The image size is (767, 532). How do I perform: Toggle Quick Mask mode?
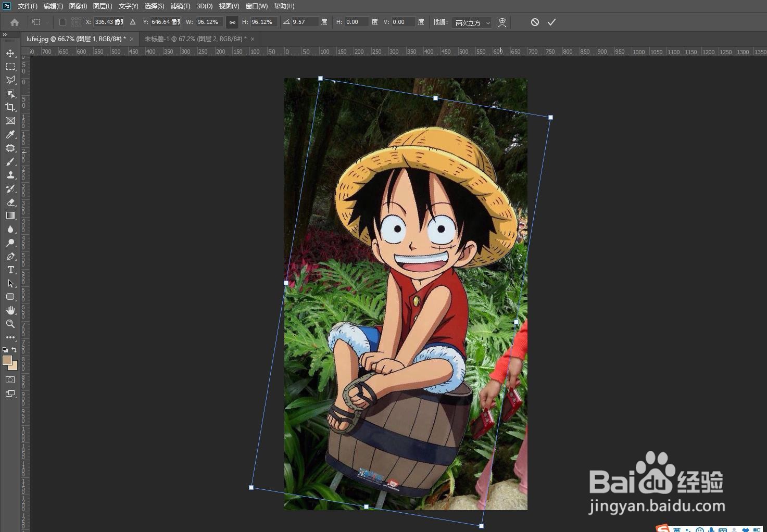10,380
